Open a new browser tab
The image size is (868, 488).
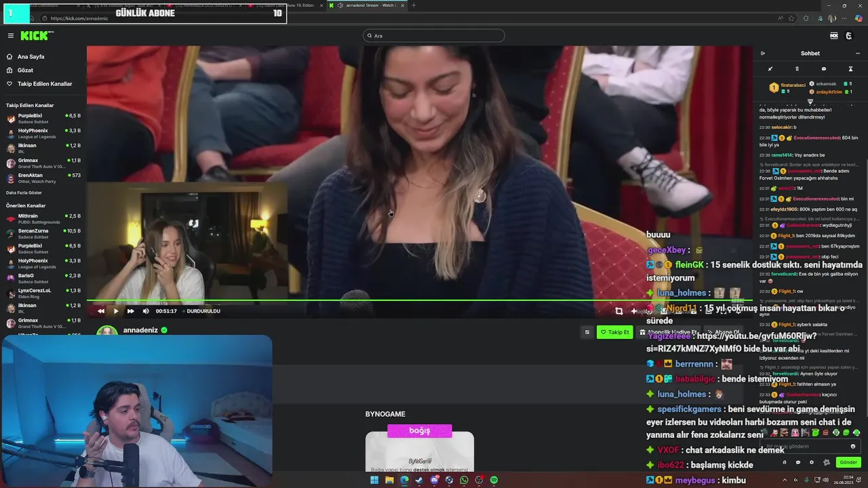coord(414,5)
